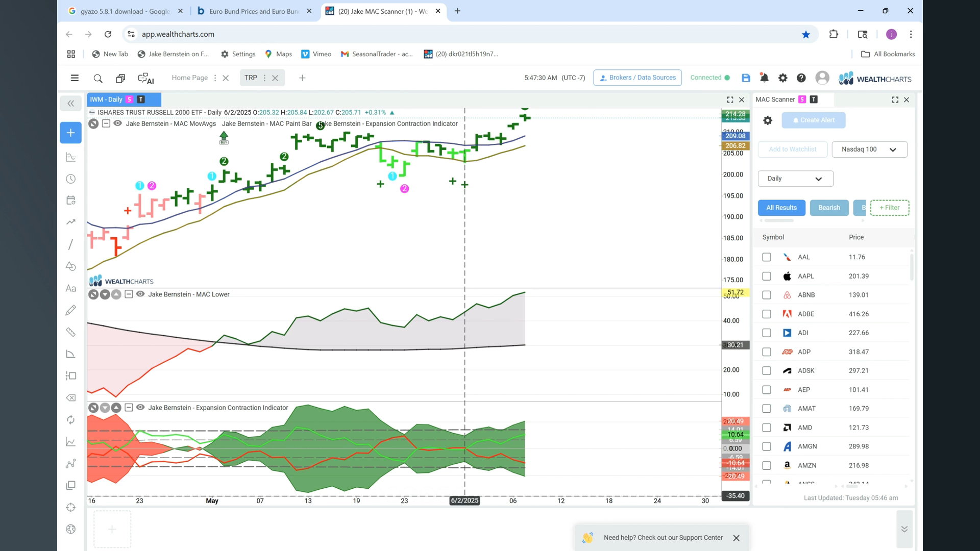Click the calendar icon in left toolbar

(x=71, y=200)
